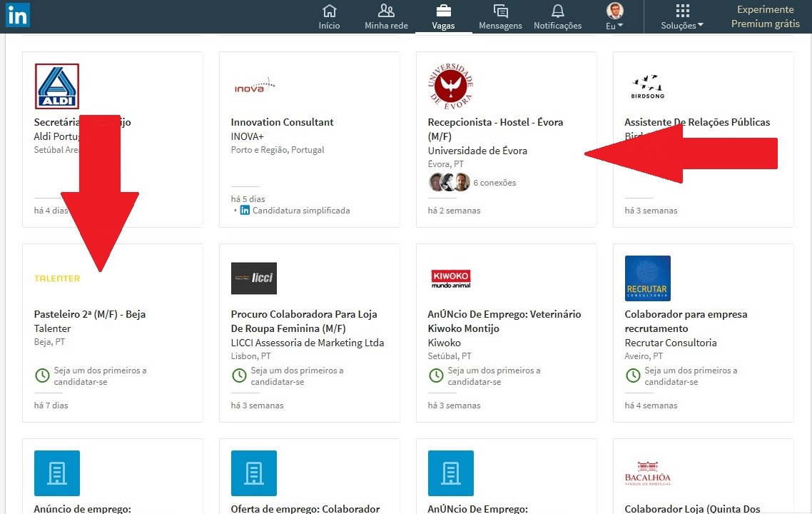Open Anúncio de emprego: job title

(x=82, y=509)
